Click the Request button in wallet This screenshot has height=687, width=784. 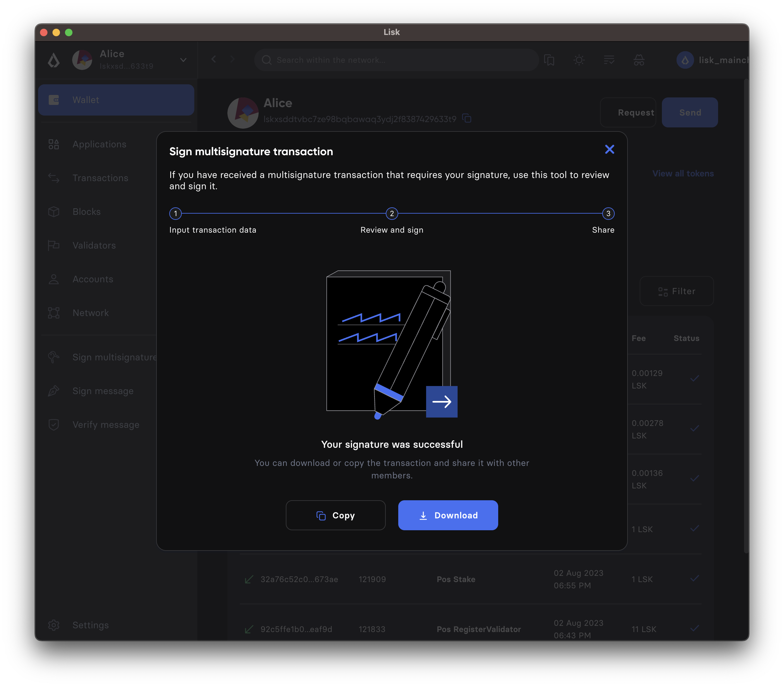[x=635, y=112]
